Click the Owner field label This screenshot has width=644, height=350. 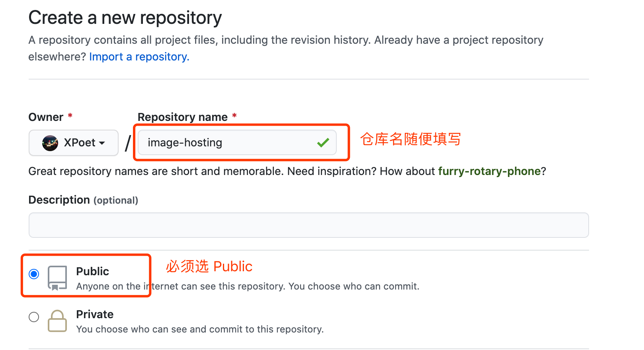click(x=46, y=117)
